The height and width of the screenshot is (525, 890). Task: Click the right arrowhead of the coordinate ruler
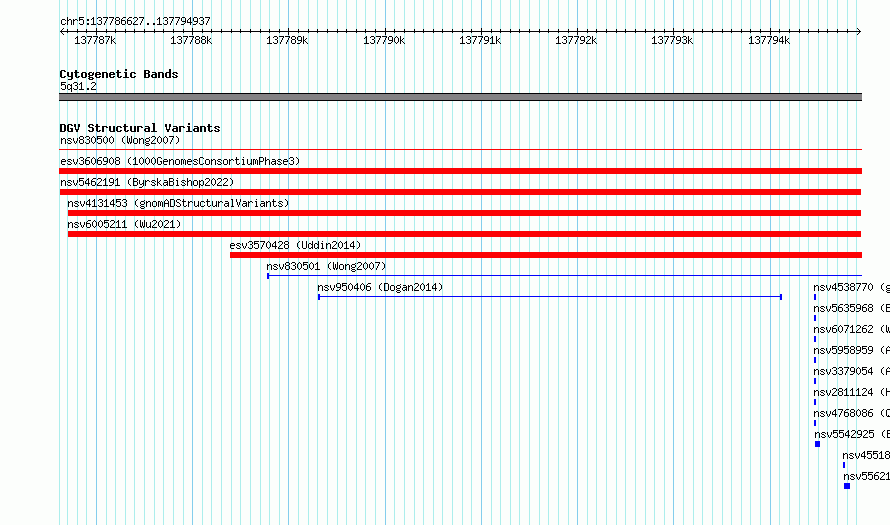pos(859,31)
